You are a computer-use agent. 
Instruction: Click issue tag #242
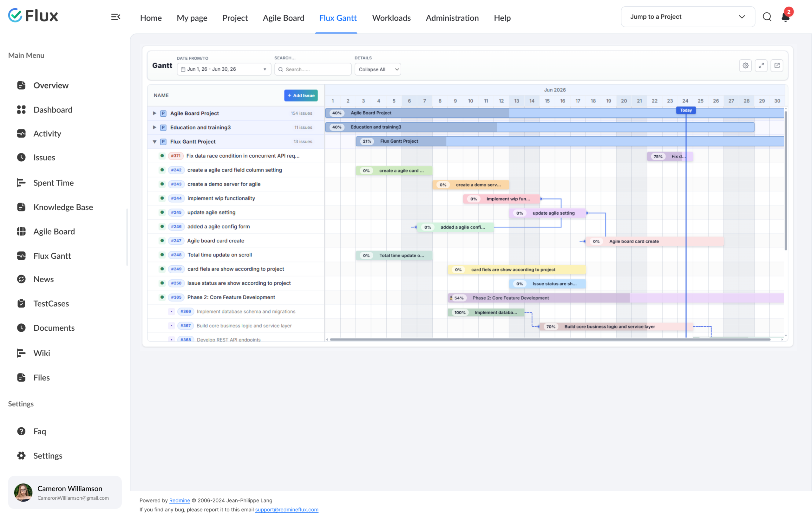tap(176, 170)
